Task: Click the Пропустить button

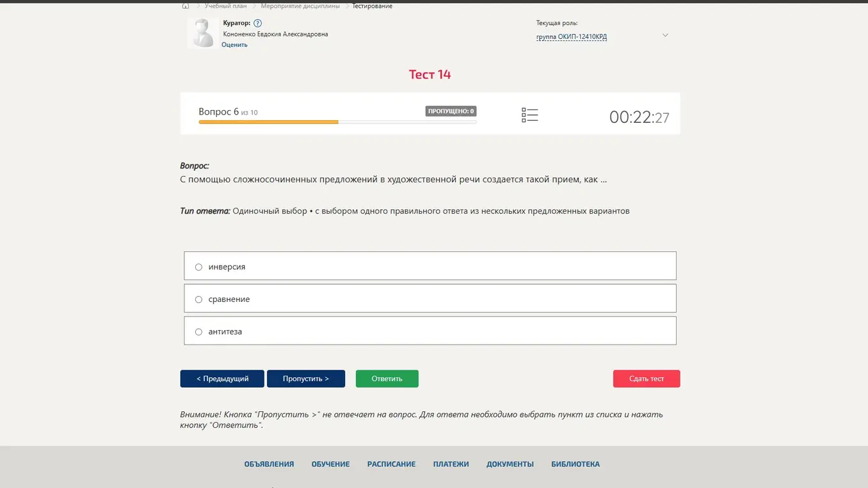Action: [306, 379]
